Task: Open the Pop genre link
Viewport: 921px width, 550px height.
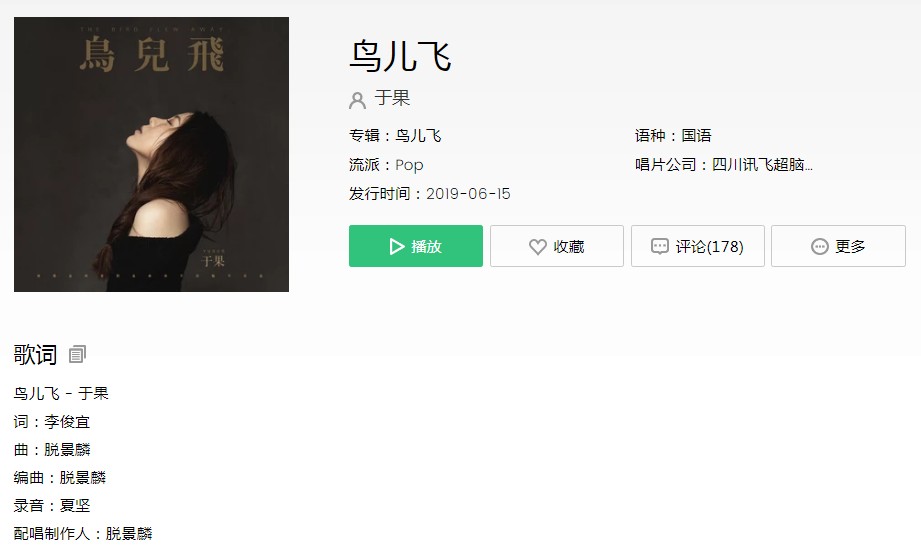Action: click(409, 165)
